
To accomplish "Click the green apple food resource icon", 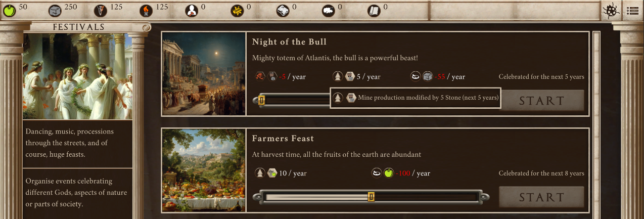I will tap(10, 11).
